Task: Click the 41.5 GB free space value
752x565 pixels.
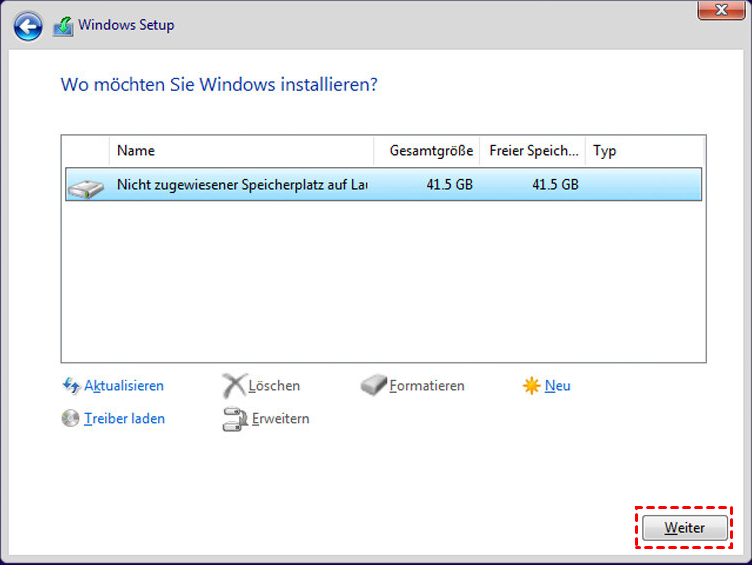Action: click(555, 185)
